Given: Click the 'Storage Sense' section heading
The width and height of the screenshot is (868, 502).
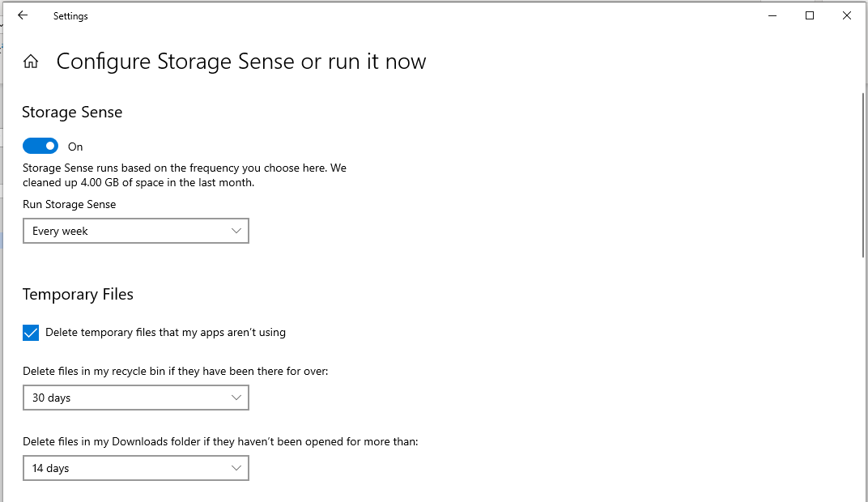Looking at the screenshot, I should [x=72, y=113].
